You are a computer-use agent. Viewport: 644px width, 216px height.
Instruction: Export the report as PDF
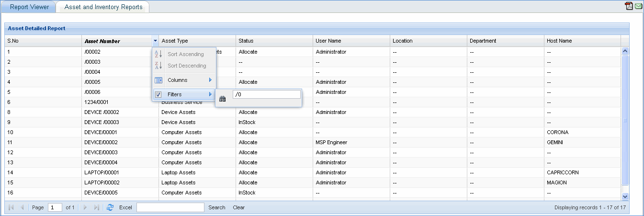629,6
